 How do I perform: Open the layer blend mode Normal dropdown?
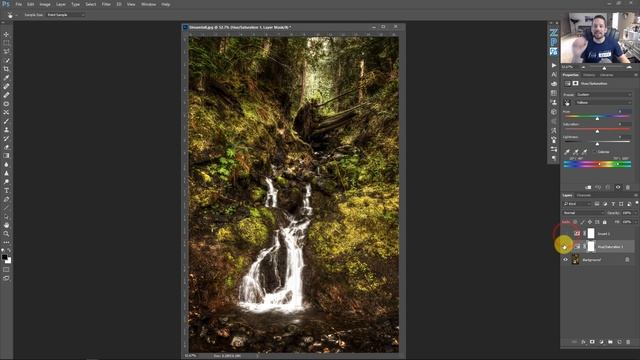tap(583, 213)
